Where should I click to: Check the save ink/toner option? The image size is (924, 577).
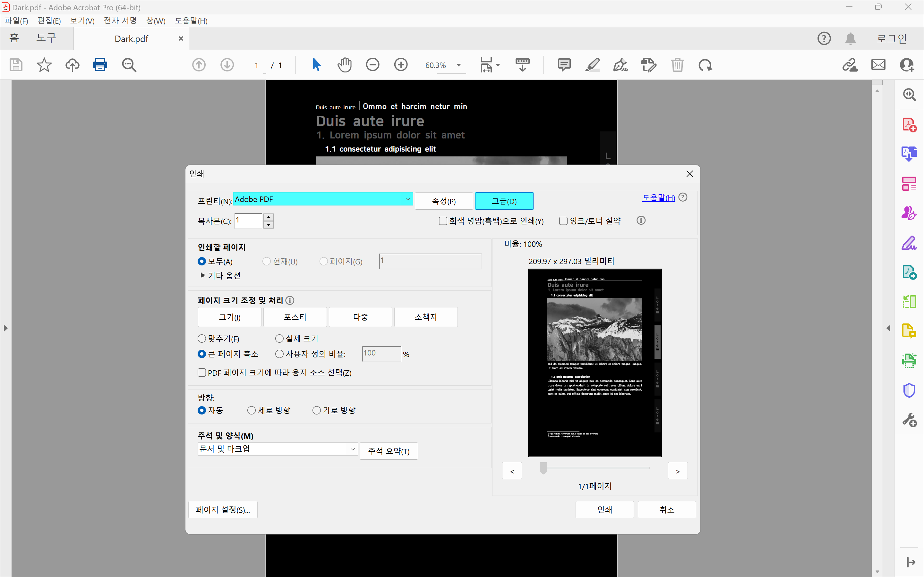(563, 221)
